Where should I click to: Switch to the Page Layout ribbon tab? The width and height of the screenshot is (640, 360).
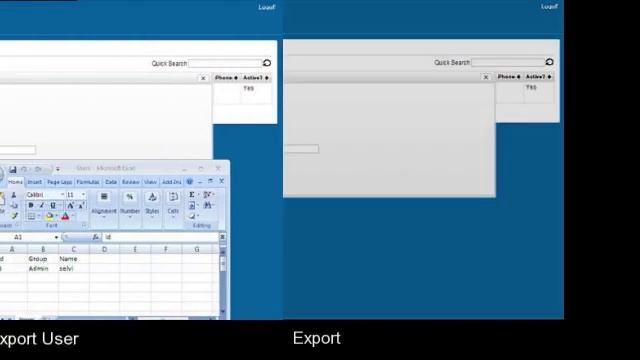(60, 182)
